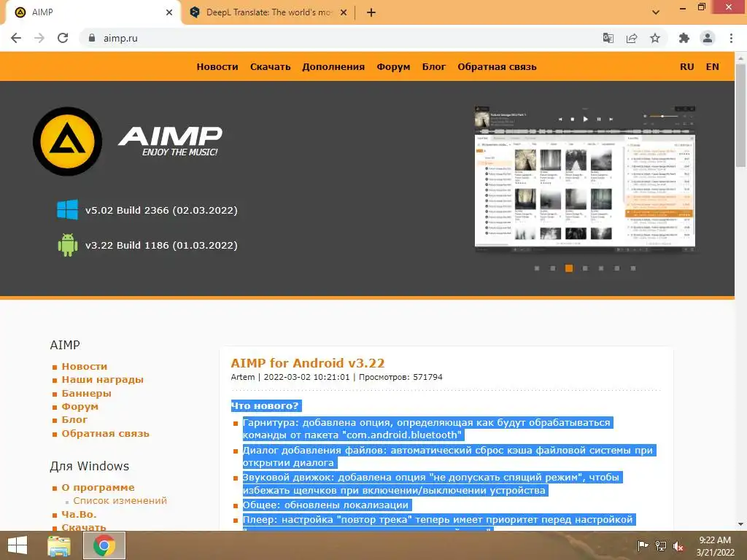Image resolution: width=747 pixels, height=560 pixels.
Task: Open sidebar sublink Список изменений
Action: [120, 501]
